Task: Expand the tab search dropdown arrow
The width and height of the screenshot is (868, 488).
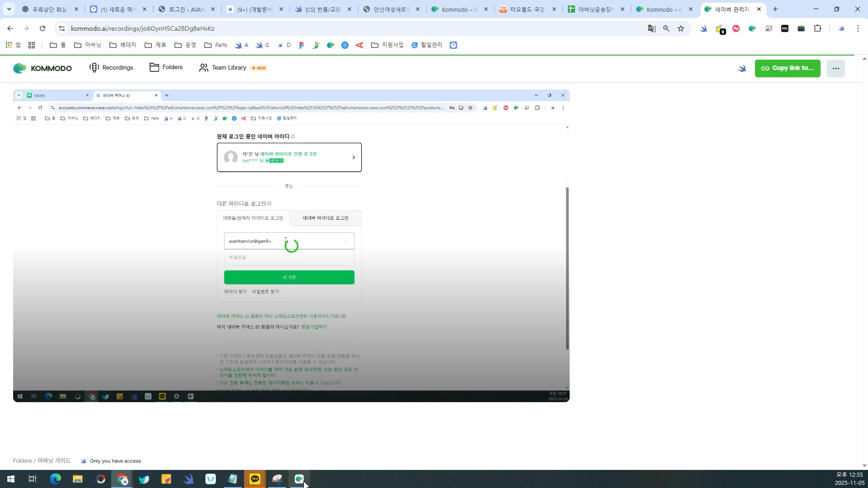Action: point(9,9)
